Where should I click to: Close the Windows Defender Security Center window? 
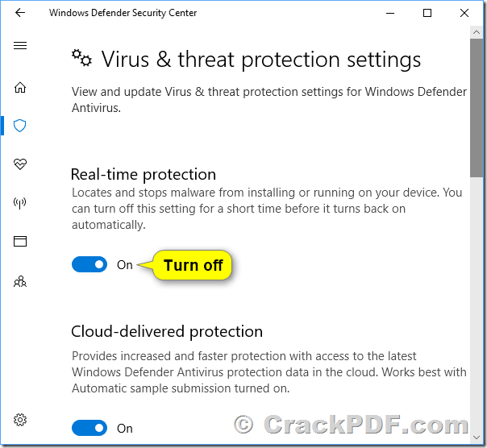tap(464, 13)
